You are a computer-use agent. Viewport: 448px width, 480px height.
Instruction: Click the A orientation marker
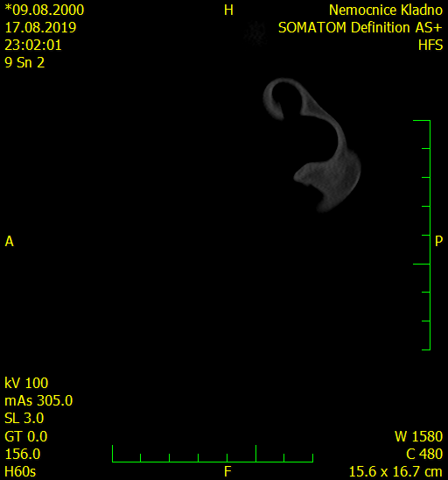(x=9, y=242)
